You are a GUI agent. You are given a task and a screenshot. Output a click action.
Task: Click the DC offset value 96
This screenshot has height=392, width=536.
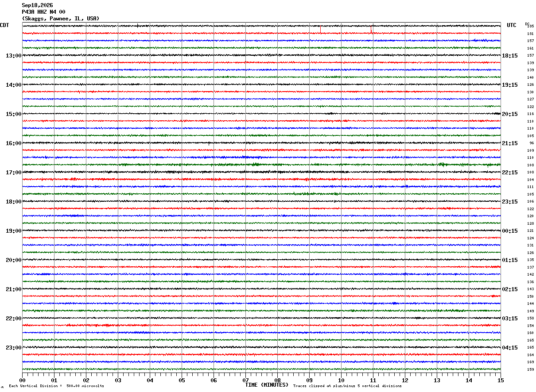(532, 143)
